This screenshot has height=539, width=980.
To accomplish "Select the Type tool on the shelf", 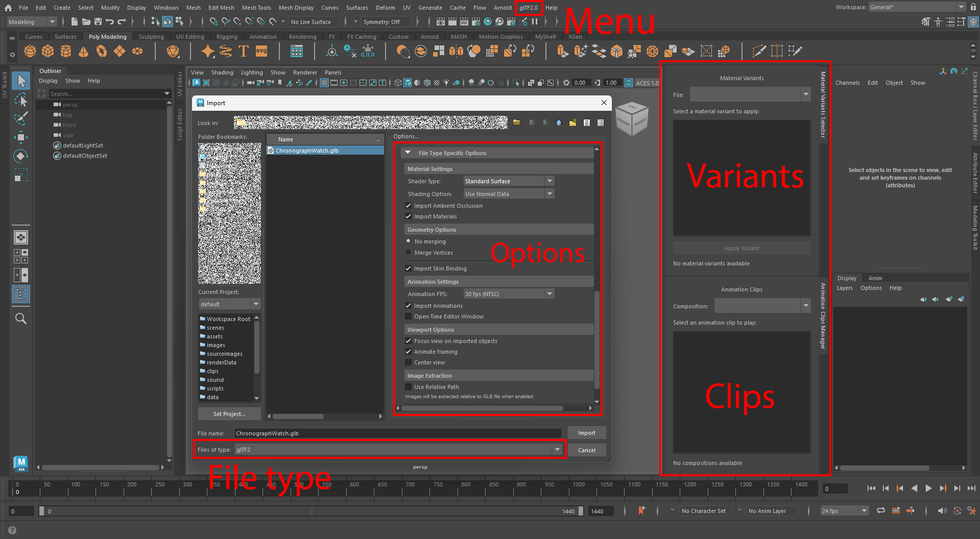I will (x=244, y=51).
